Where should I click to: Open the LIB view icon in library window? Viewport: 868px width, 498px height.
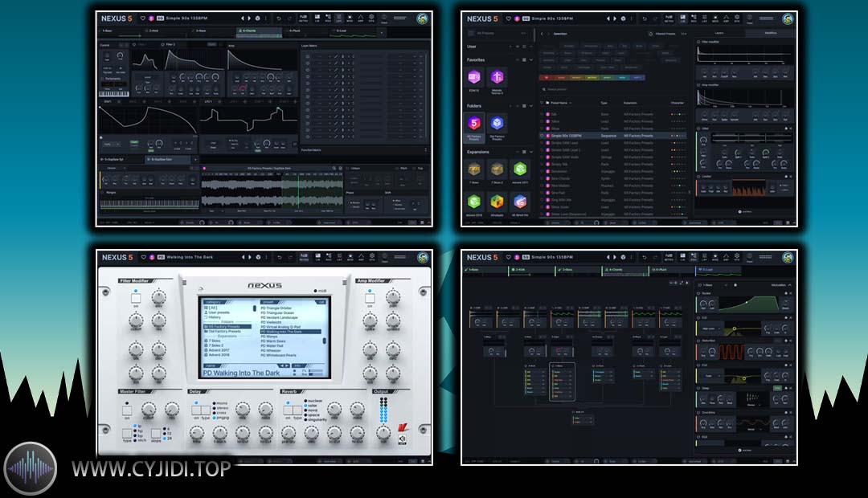pyautogui.click(x=682, y=18)
